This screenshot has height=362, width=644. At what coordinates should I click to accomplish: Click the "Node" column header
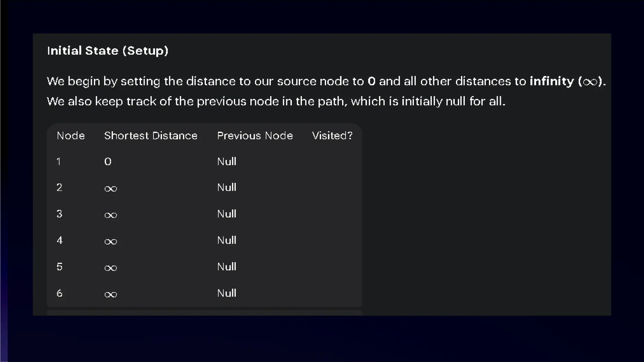[71, 136]
